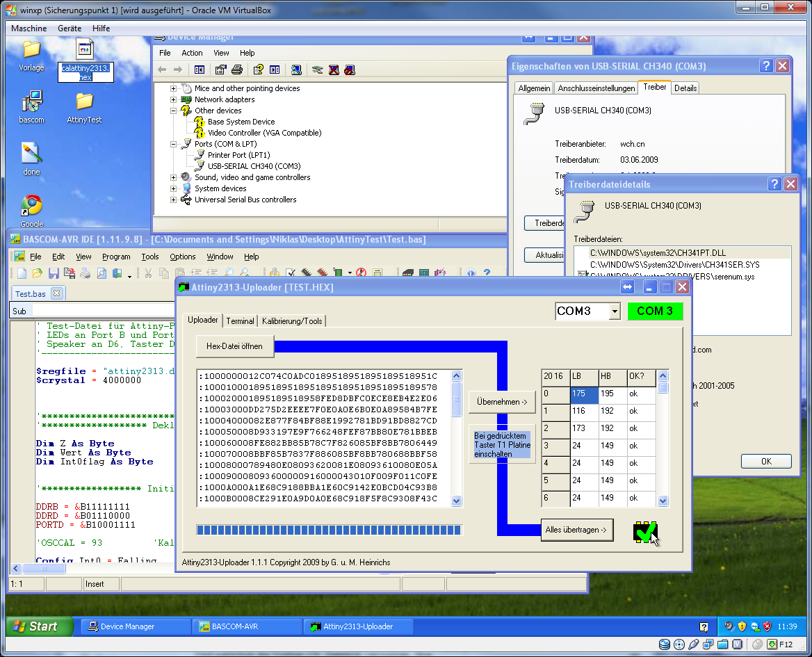Expand System devices tree node
Image resolution: width=812 pixels, height=657 pixels.
click(x=174, y=188)
